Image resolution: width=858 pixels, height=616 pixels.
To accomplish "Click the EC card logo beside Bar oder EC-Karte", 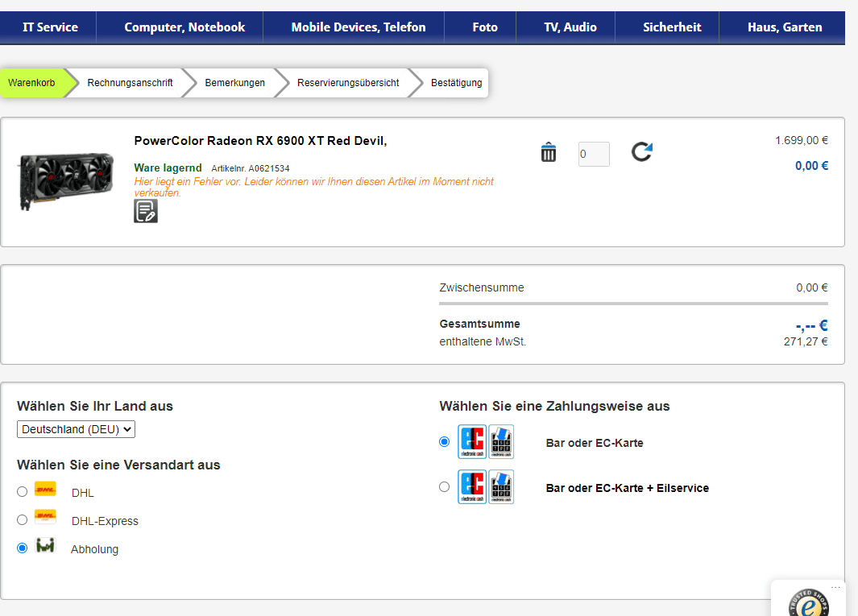I will 472,441.
